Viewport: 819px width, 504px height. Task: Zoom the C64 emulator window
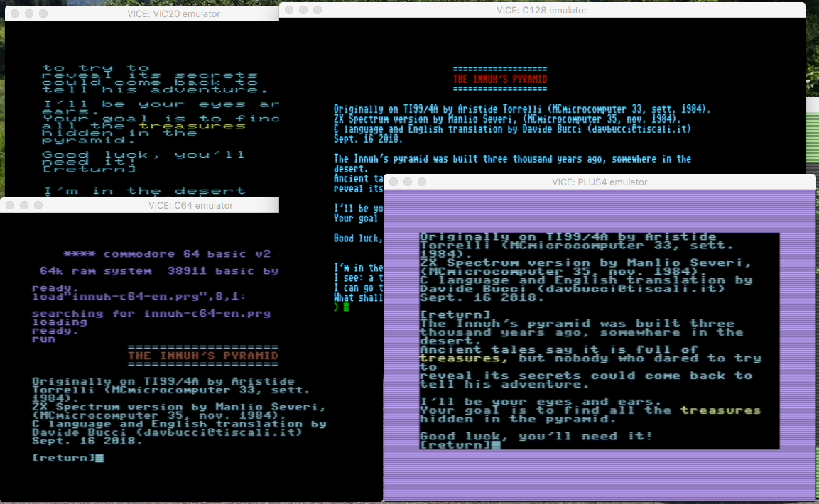38,205
